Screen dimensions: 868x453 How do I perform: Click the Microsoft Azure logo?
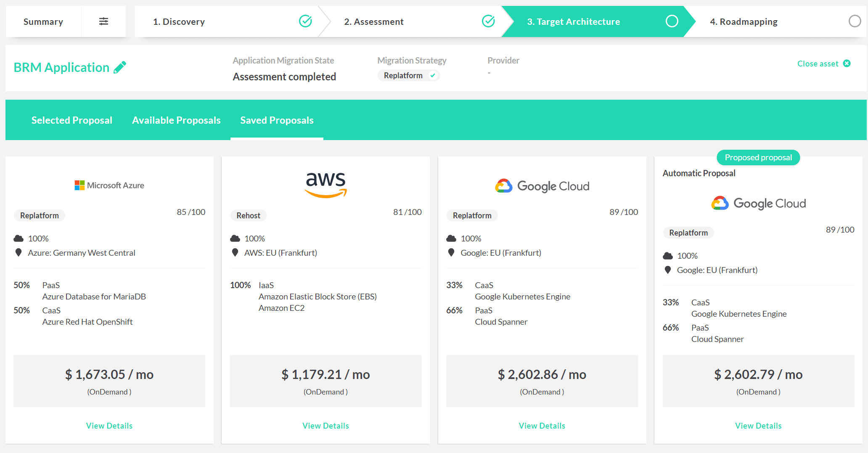point(109,185)
